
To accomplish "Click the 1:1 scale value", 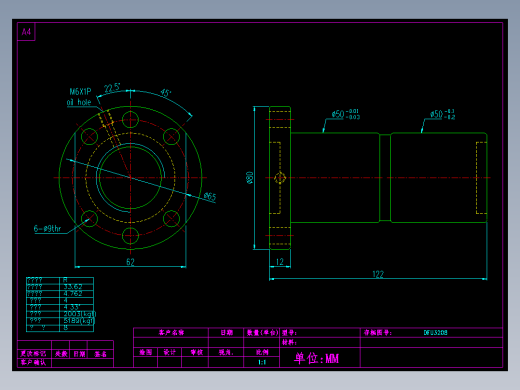I will point(262,362).
